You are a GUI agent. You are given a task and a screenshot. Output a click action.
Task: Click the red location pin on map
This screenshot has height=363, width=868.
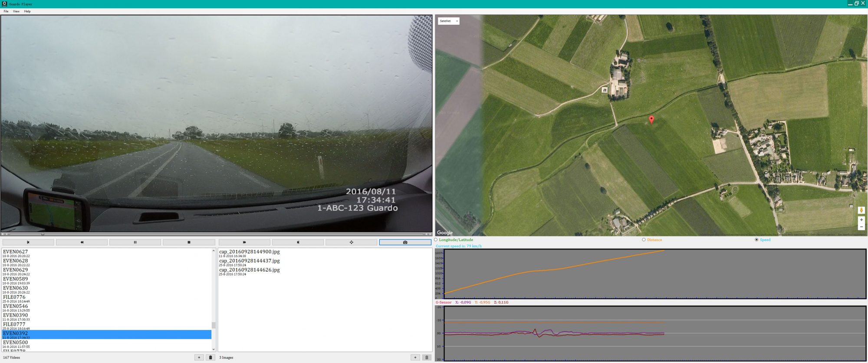point(651,119)
